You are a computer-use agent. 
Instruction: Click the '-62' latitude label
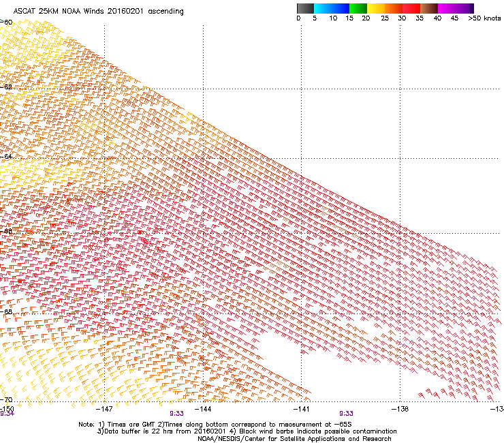tap(6, 87)
